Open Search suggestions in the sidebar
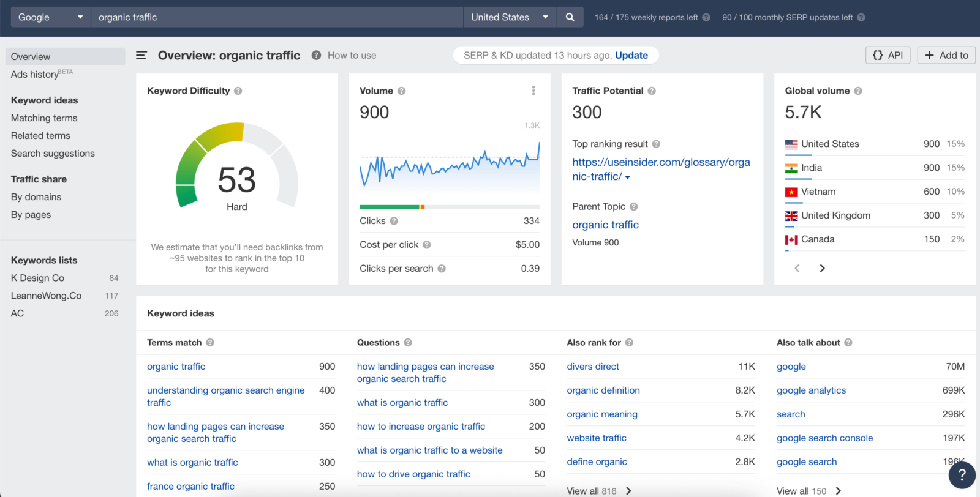The image size is (980, 497). pyautogui.click(x=53, y=154)
